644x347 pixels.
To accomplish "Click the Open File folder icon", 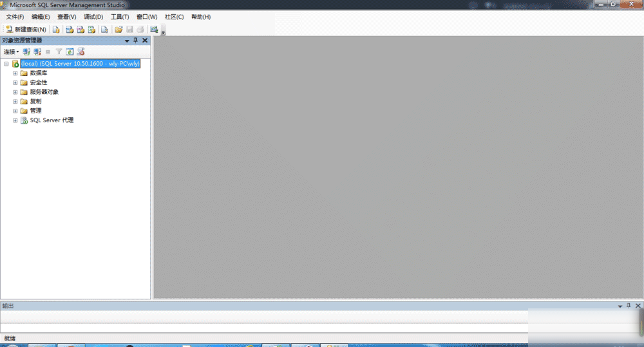I will (x=118, y=30).
